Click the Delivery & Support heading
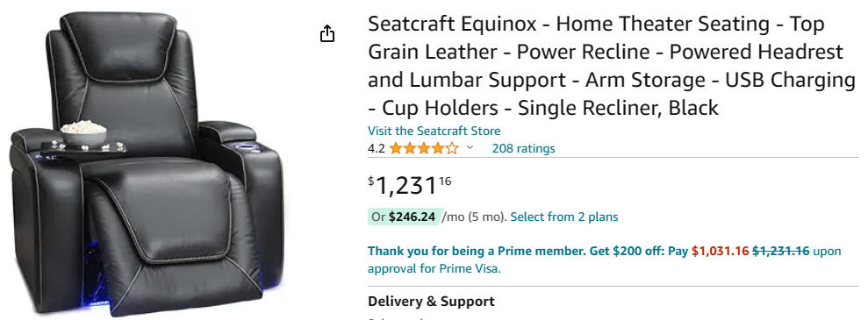868x320 pixels. [x=431, y=302]
